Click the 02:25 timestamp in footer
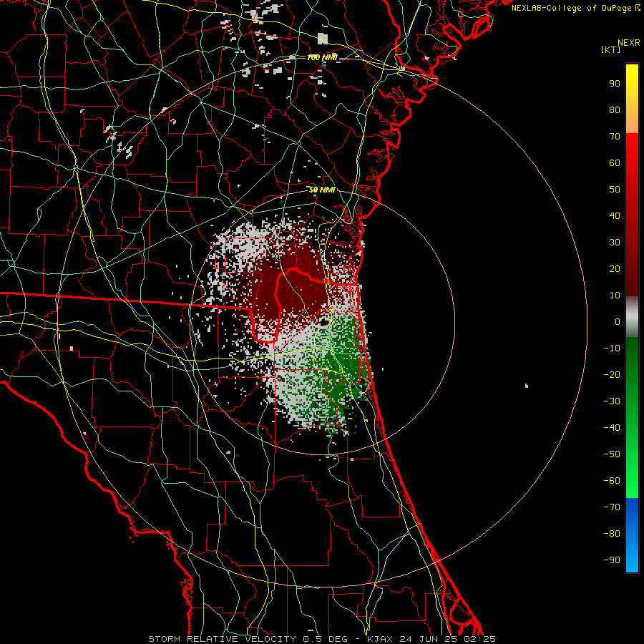This screenshot has height=644, width=644. click(480, 639)
